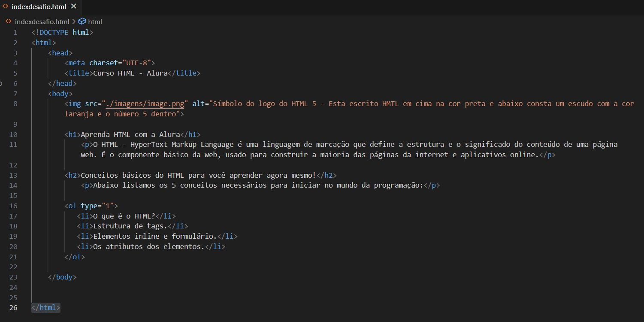This screenshot has height=322, width=644.
Task: Click the closing </ol> tag
Action: pyautogui.click(x=75, y=257)
